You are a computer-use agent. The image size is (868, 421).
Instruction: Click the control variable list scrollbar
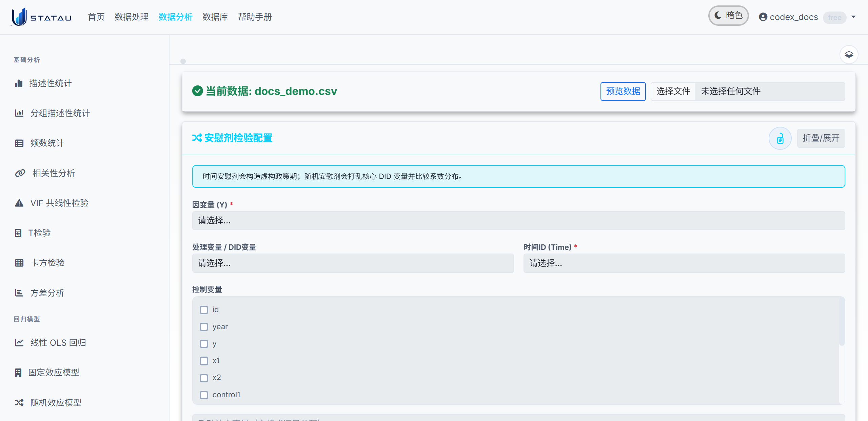(x=842, y=322)
